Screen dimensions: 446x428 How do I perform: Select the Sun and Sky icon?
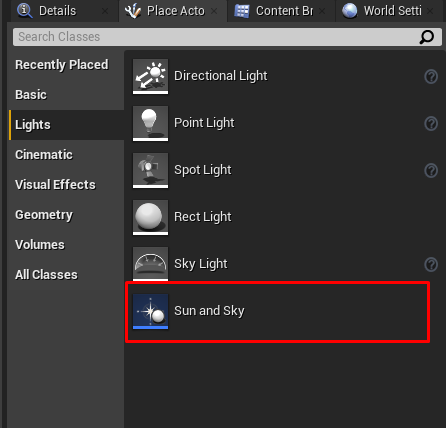(x=150, y=312)
